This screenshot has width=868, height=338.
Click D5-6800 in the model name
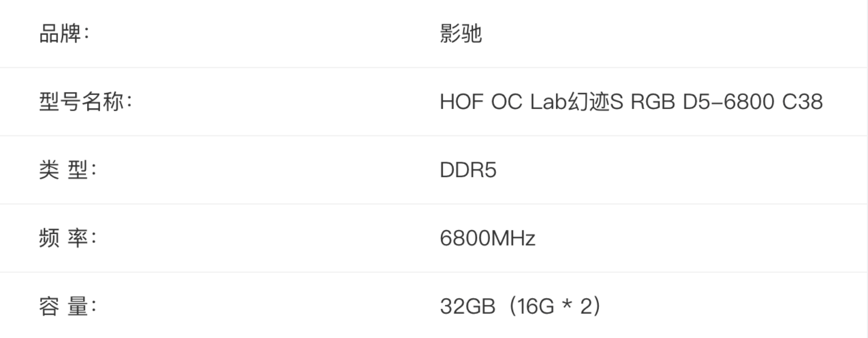click(x=728, y=102)
